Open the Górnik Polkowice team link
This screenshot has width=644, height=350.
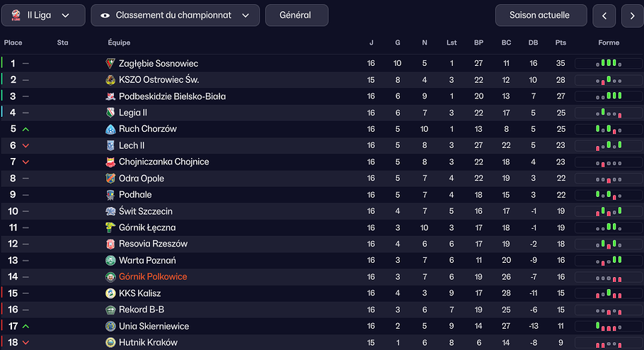pos(153,277)
